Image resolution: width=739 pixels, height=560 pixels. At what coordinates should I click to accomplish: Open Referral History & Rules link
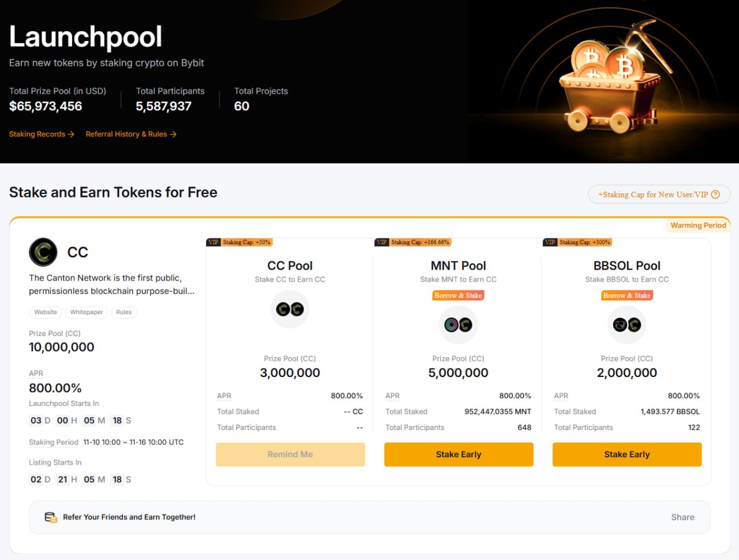(131, 134)
